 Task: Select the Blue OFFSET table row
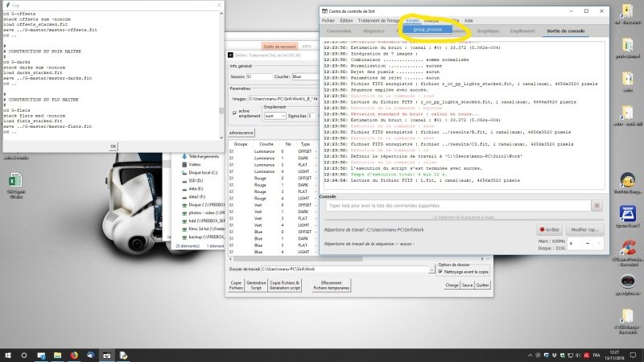pos(273,232)
